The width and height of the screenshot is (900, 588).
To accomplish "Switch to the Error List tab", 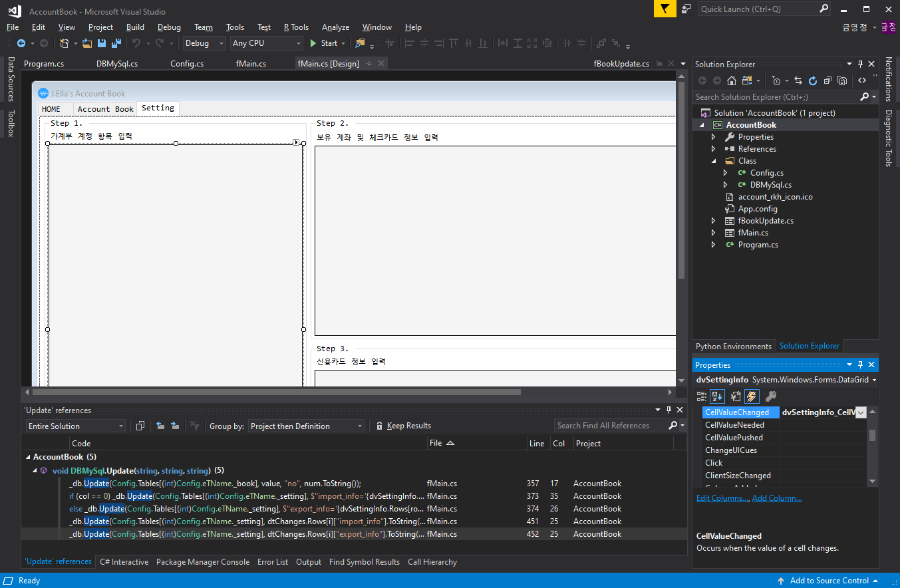I will point(273,562).
